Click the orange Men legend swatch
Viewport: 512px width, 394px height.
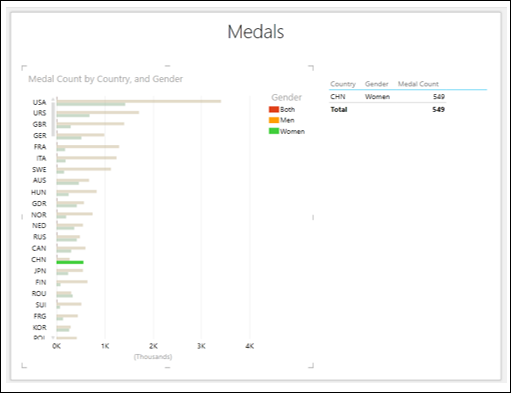pyautogui.click(x=274, y=120)
